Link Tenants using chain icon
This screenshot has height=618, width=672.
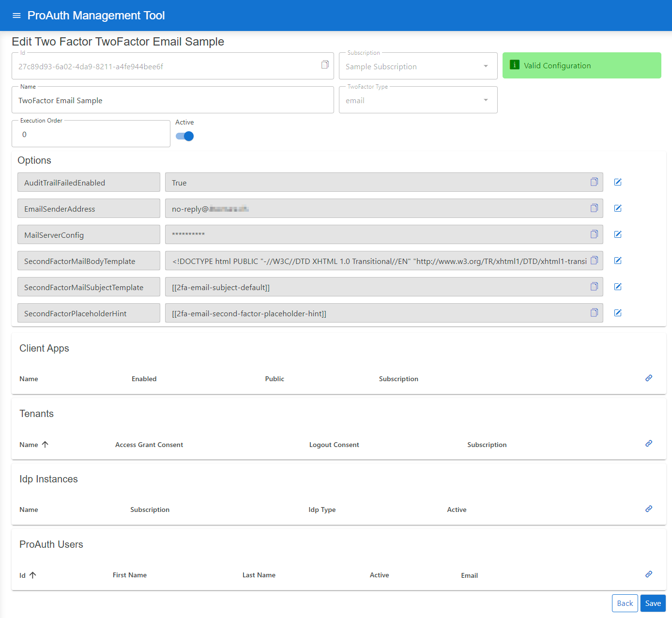[x=649, y=443]
